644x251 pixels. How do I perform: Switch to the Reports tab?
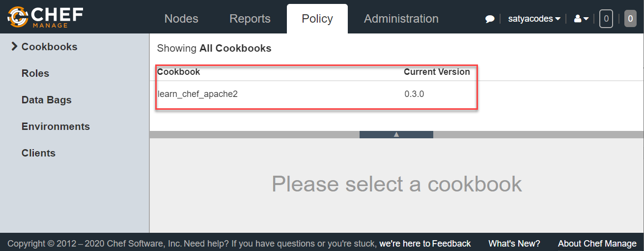click(x=250, y=19)
